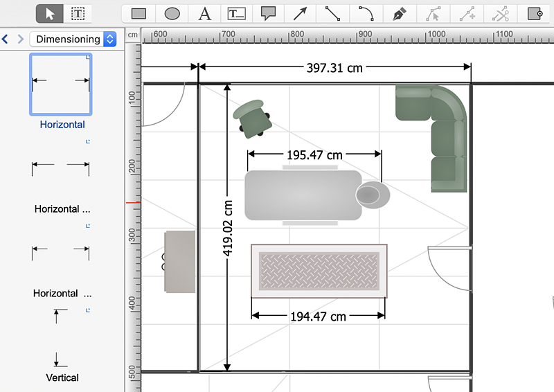Select the arrow pointer tool
Viewport: 554px width, 392px height.
coord(50,13)
